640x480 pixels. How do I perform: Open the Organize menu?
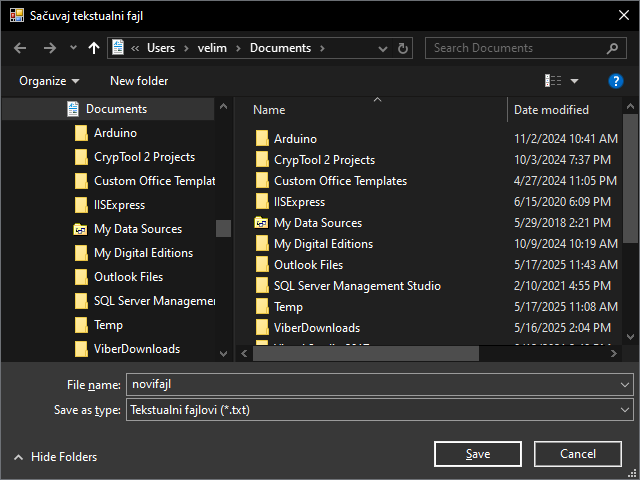(49, 81)
